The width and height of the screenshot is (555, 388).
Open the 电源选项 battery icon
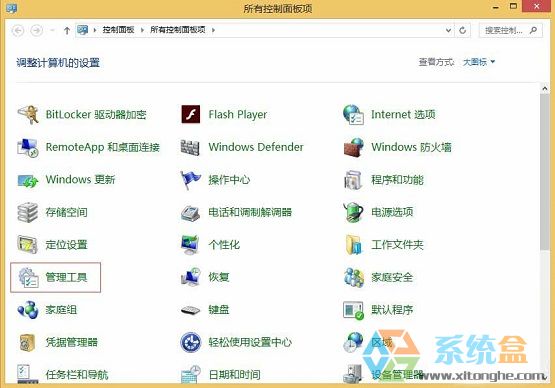[x=353, y=212]
